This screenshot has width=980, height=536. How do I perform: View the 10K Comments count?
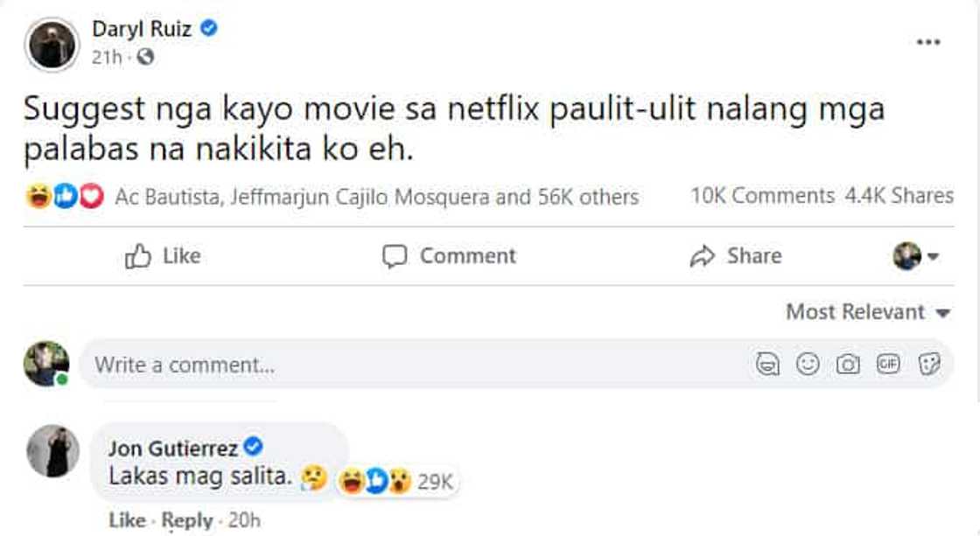(761, 197)
